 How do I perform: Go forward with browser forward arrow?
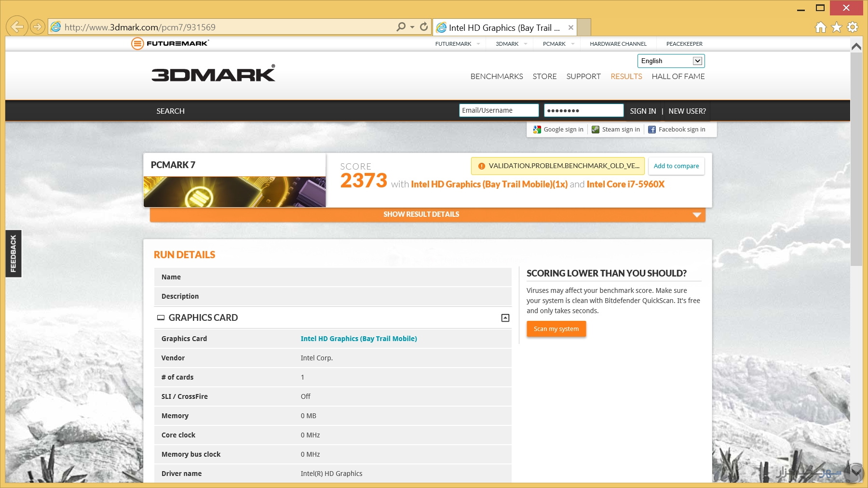[x=38, y=27]
